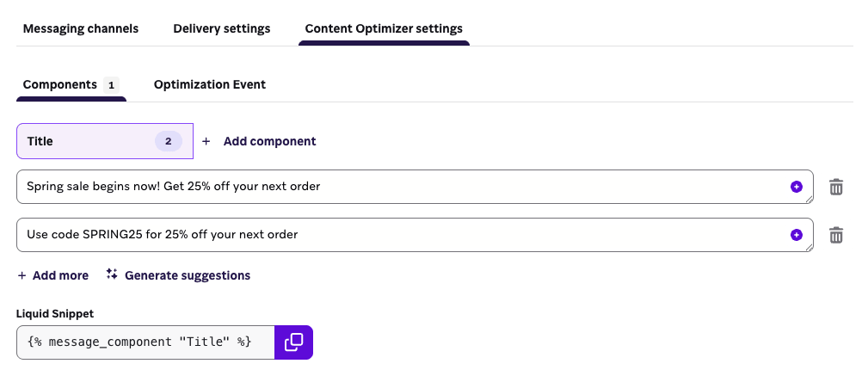Viewport: 868px width, 376px height.
Task: Click the sparkle icon beside Generate suggestions
Action: pyautogui.click(x=112, y=274)
